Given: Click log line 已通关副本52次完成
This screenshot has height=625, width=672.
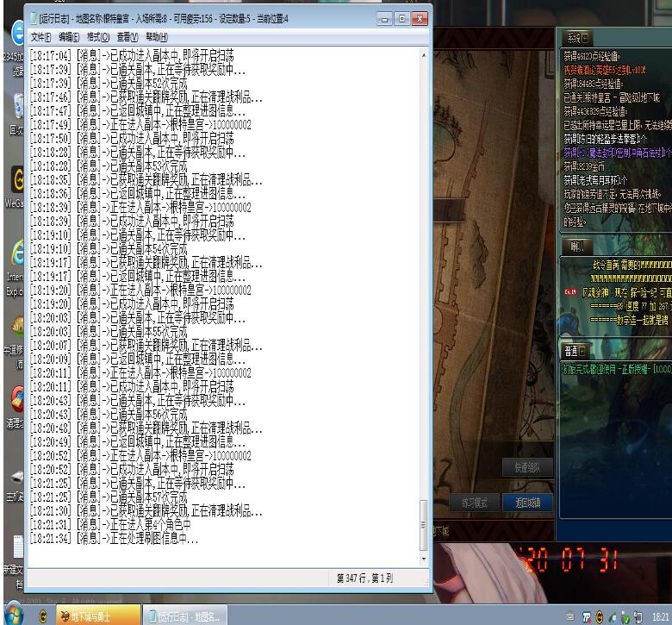Looking at the screenshot, I should pyautogui.click(x=109, y=84).
